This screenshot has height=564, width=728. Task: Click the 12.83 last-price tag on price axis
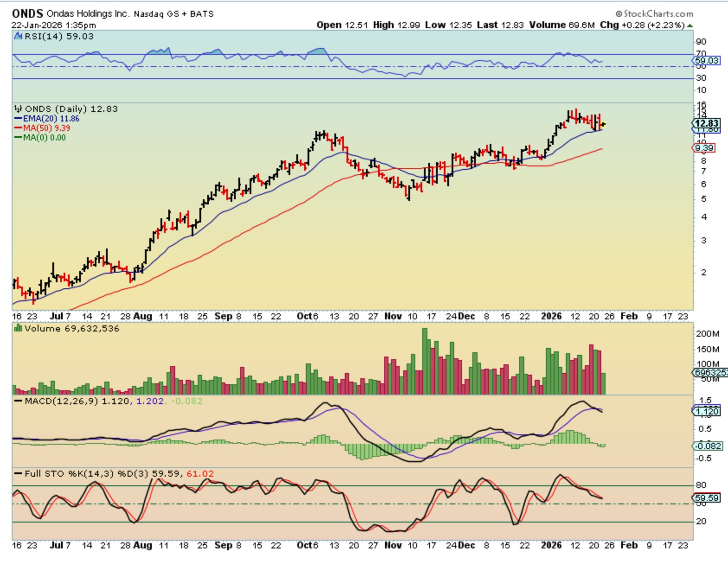707,123
